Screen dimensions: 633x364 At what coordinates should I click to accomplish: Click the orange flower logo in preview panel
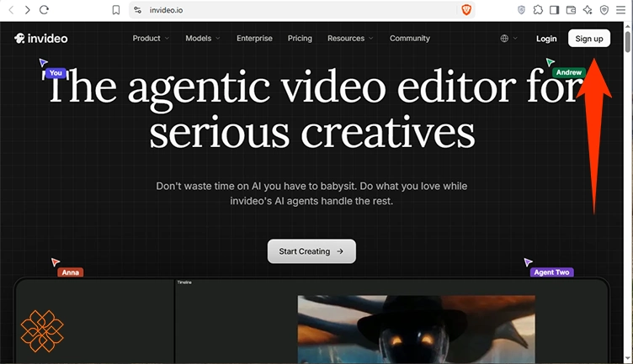pos(42,330)
